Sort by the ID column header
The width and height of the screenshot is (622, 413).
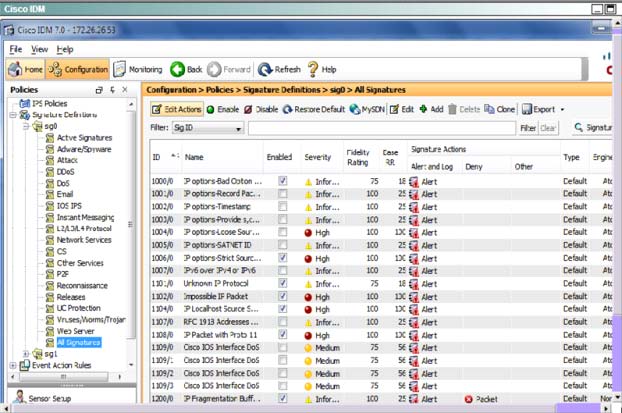click(165, 157)
